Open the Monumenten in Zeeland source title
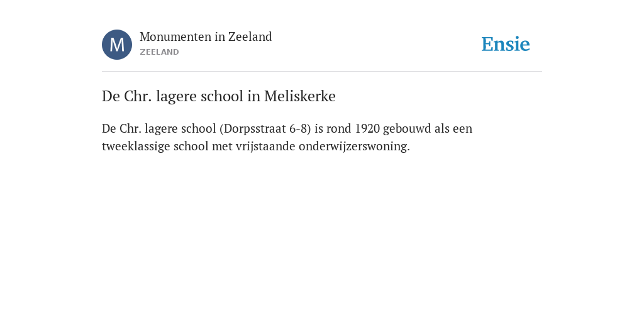Image resolution: width=644 pixels, height=322 pixels. (x=206, y=37)
